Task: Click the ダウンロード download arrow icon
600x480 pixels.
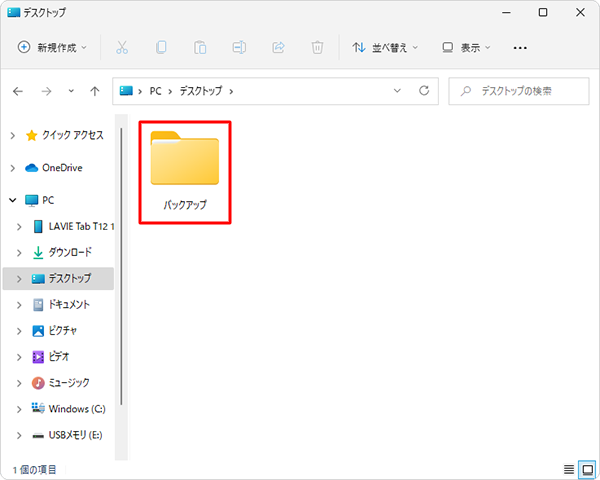Action: click(x=38, y=253)
